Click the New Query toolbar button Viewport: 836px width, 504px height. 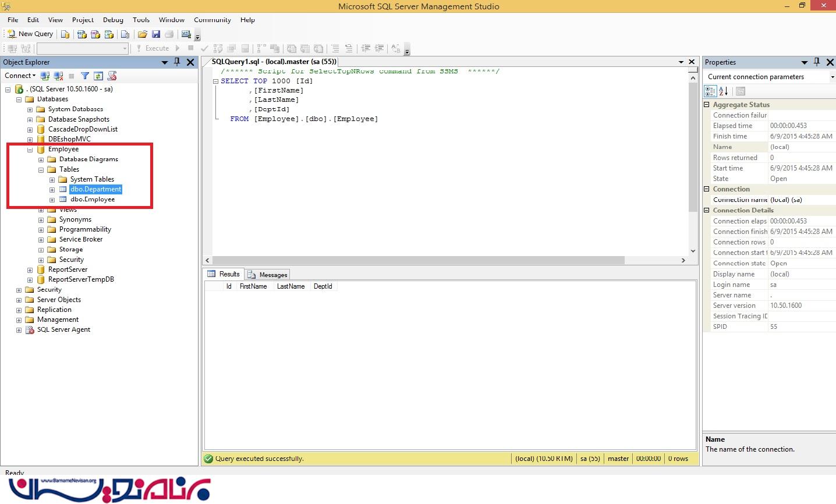pos(30,34)
